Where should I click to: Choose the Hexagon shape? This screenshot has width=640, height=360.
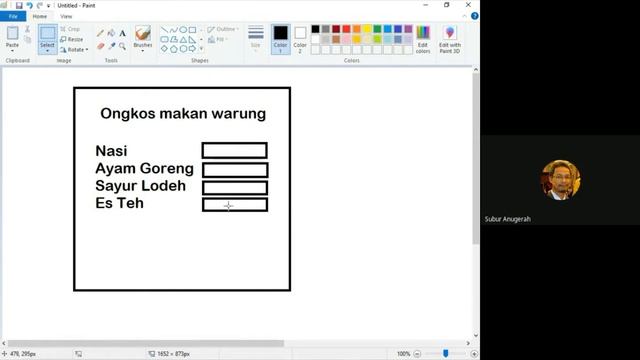pyautogui.click(x=183, y=49)
